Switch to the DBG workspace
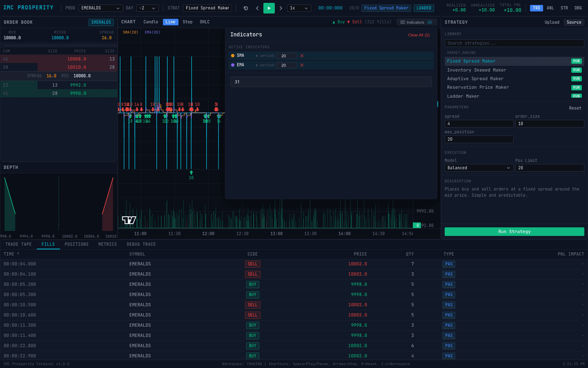This screenshot has height=368, width=588. tap(578, 8)
